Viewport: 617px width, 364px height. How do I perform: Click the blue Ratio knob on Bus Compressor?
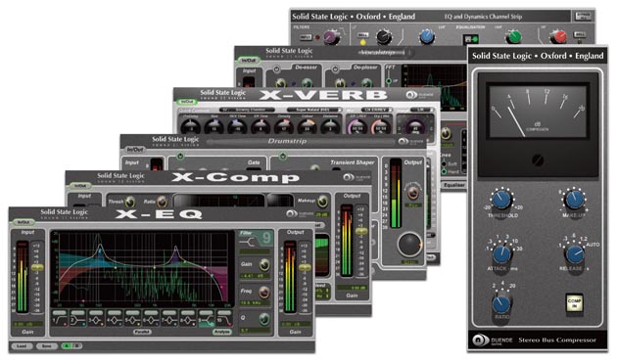[x=501, y=304]
